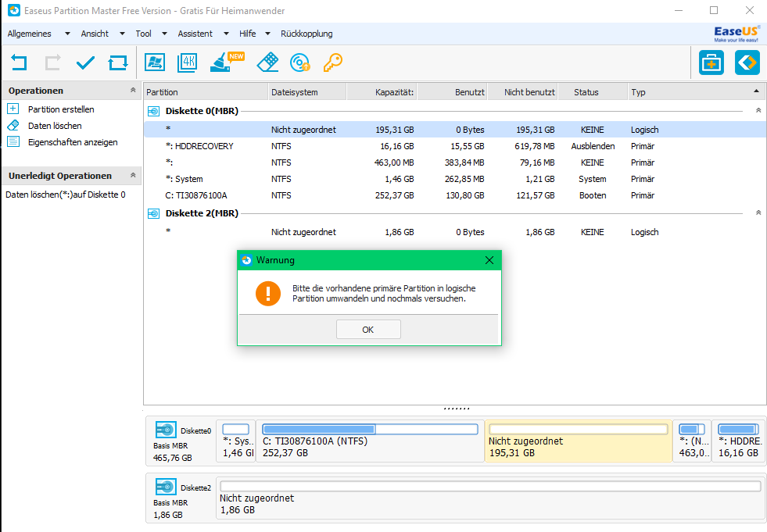
Task: Sort by the Status column header
Action: point(593,92)
